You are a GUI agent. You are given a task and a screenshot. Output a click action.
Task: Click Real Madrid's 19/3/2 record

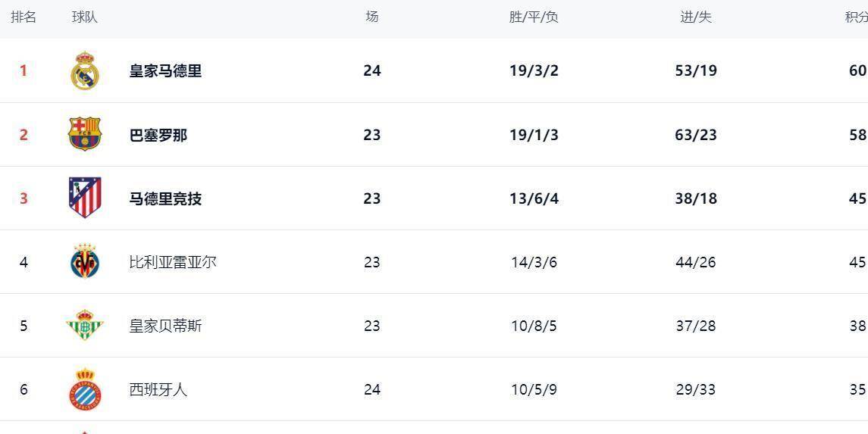point(534,70)
